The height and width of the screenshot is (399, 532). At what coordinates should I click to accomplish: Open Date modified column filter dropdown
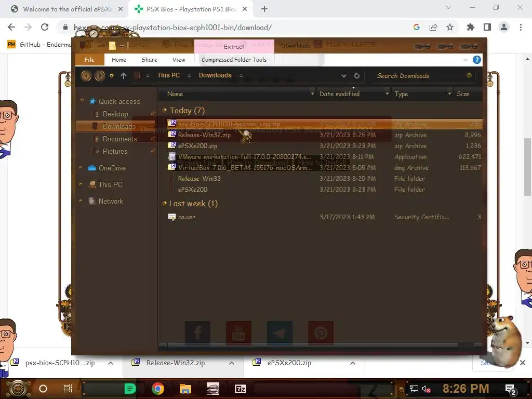click(x=387, y=94)
